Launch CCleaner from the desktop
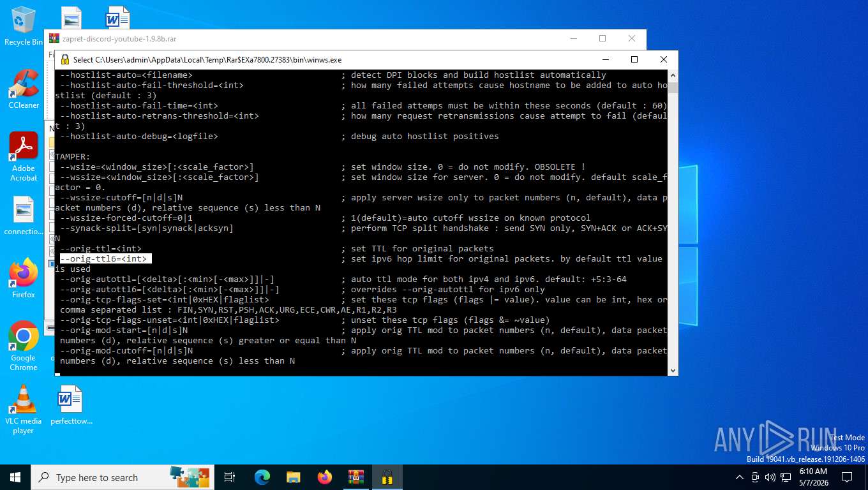Image resolution: width=868 pixels, height=490 pixels. 24,89
